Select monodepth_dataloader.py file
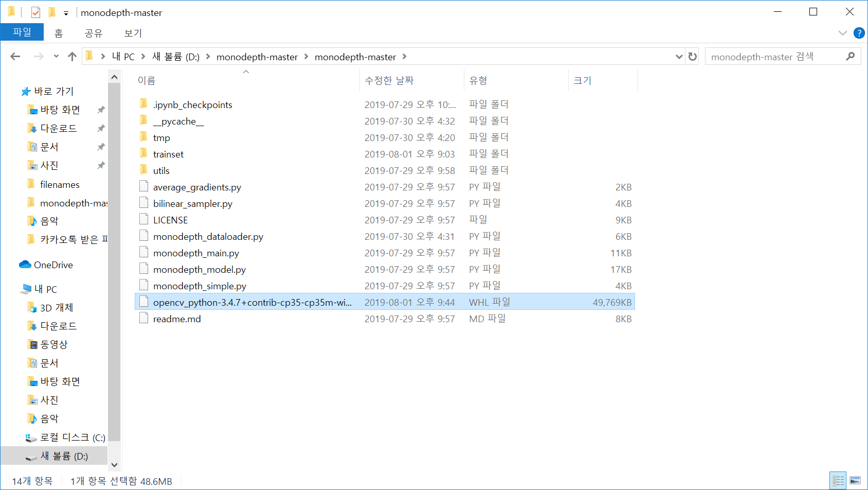Image resolution: width=868 pixels, height=490 pixels. (208, 237)
